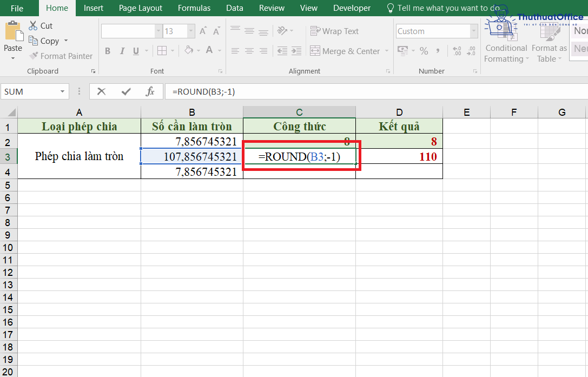Image resolution: width=588 pixels, height=377 pixels.
Task: Switch to the Formulas ribbon tab
Action: pyautogui.click(x=194, y=8)
